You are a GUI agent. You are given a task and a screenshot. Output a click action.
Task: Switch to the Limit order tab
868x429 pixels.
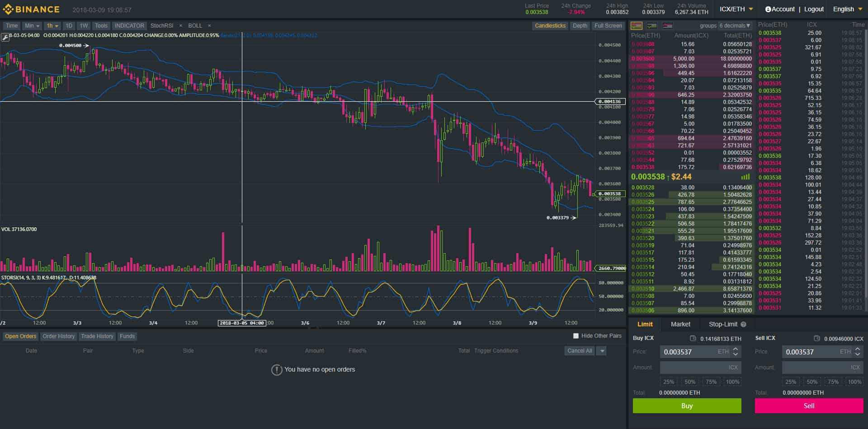tap(645, 324)
